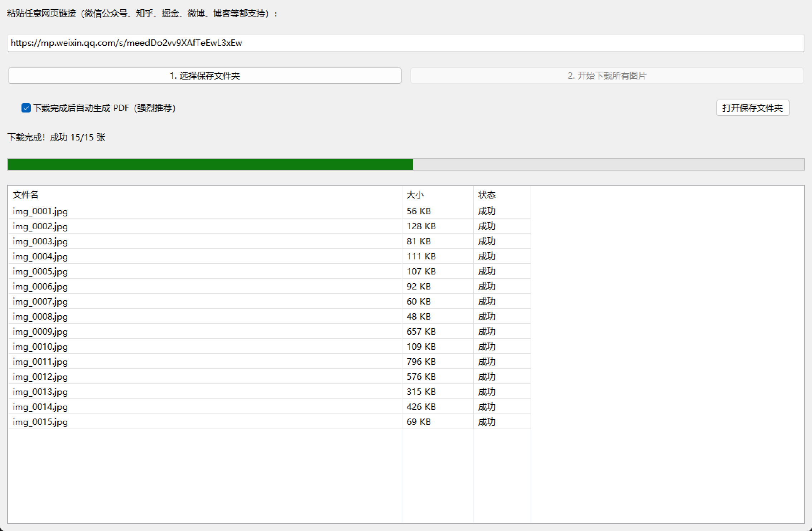Sort by 状态 column header
This screenshot has height=531, width=812.
click(487, 195)
